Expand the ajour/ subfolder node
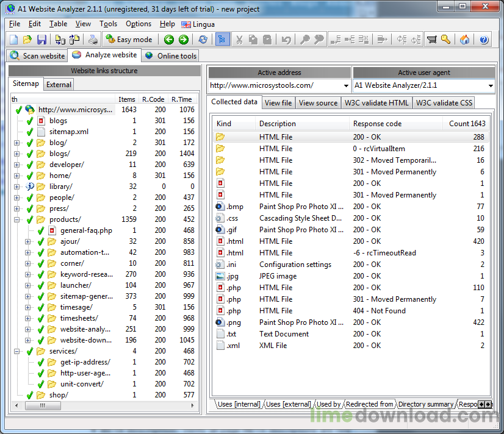504x434 pixels. coord(27,241)
